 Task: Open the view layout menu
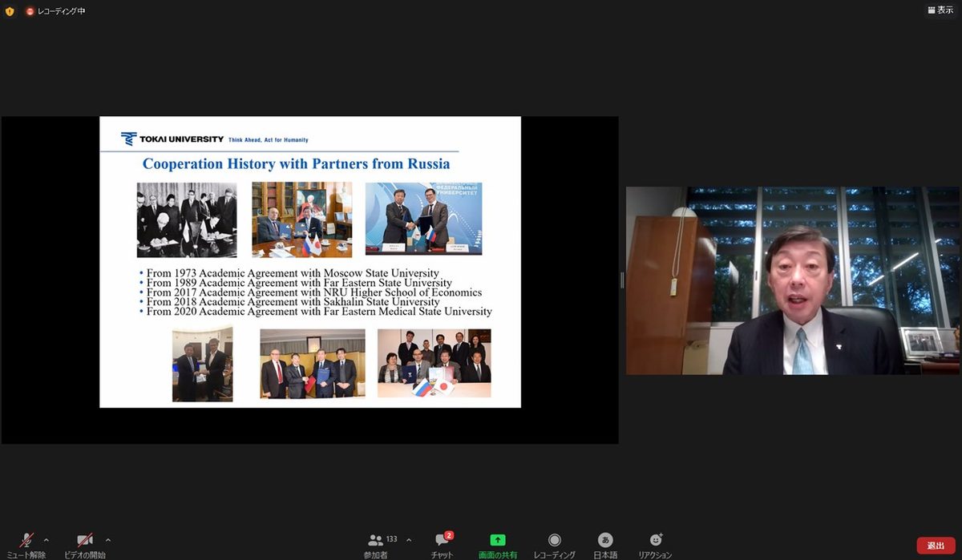[x=940, y=10]
